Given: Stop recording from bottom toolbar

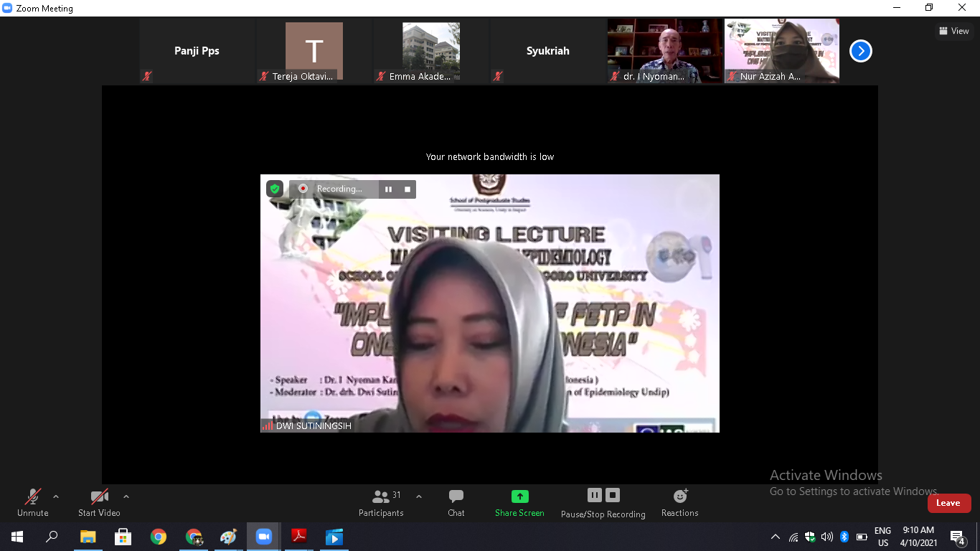Looking at the screenshot, I should pos(613,495).
